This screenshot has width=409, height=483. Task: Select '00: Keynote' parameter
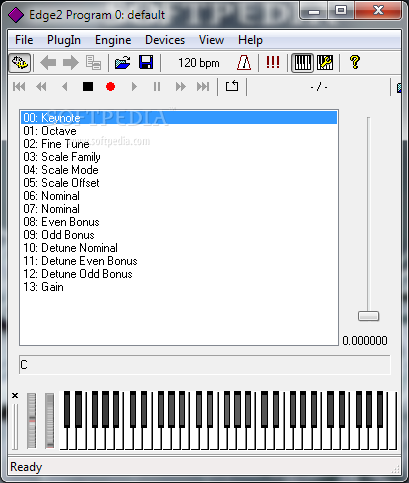pyautogui.click(x=179, y=118)
